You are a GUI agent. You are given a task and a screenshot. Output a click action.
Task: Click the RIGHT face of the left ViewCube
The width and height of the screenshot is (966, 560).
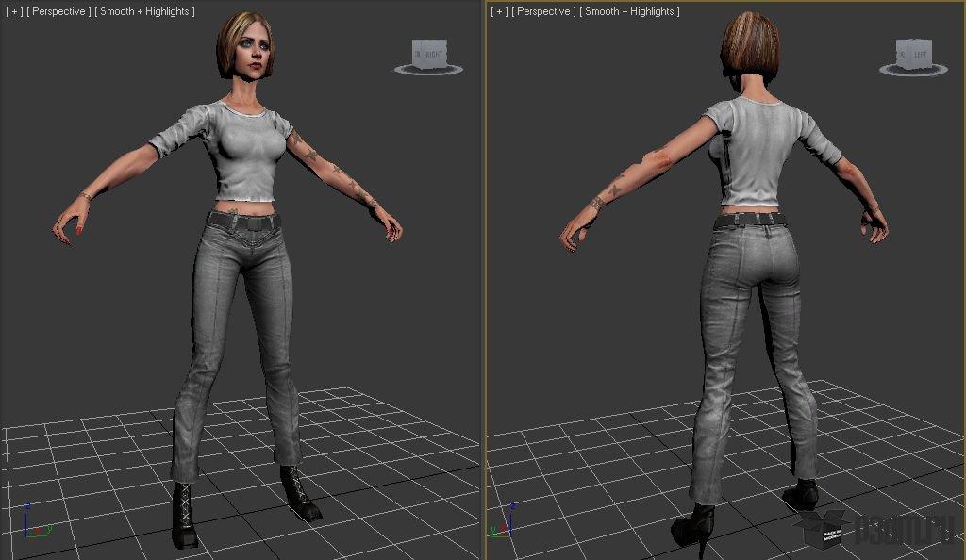[x=433, y=55]
